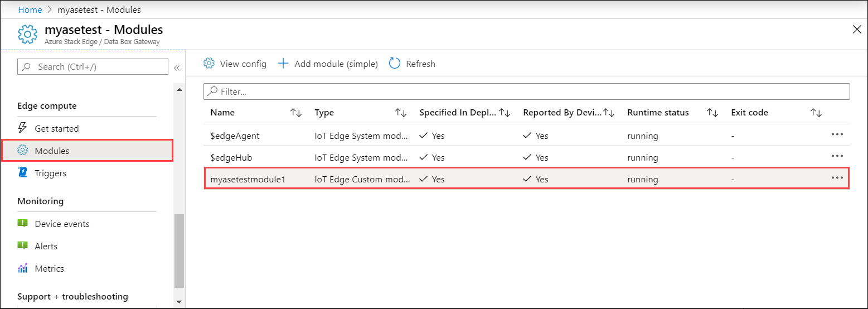Sort table by Type column arrows
The image size is (868, 309).
(400, 113)
